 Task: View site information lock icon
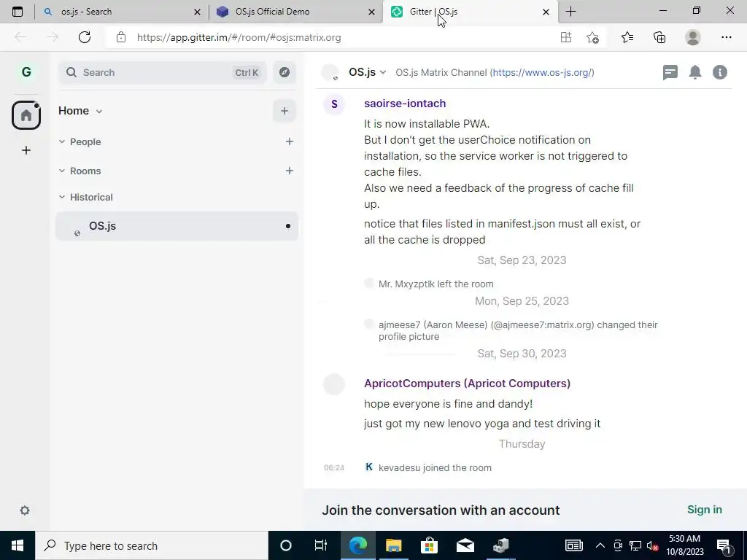click(121, 37)
